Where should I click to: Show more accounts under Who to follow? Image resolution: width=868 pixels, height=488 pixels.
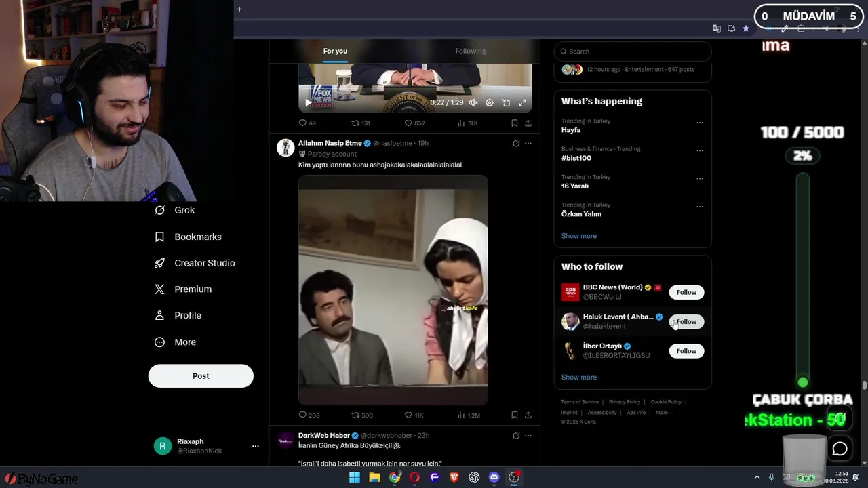579,378
